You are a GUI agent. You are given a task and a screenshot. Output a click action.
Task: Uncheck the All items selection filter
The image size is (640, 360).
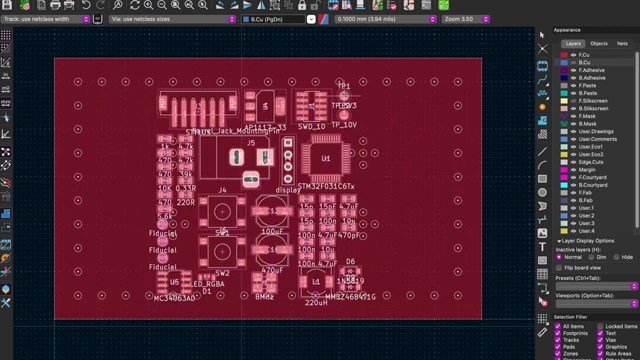558,326
